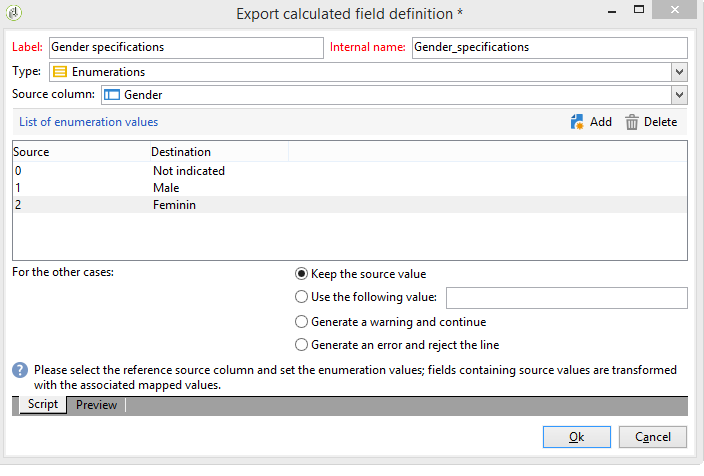The image size is (704, 476).
Task: Click the blue help question mark icon
Action: click(19, 370)
